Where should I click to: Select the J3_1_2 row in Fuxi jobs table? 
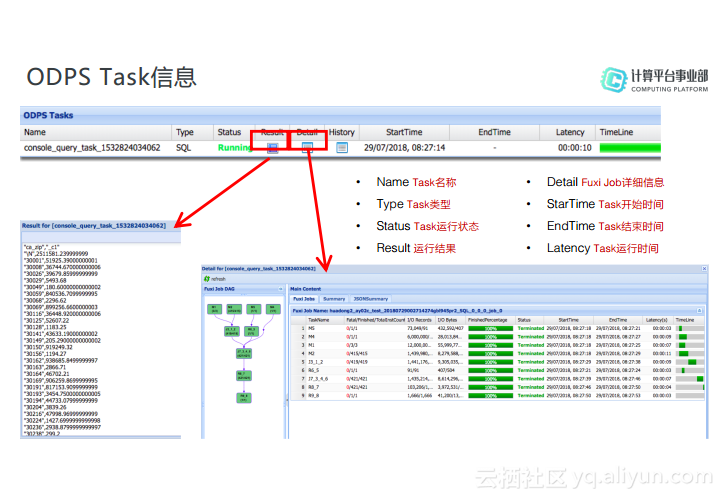tap(497, 362)
